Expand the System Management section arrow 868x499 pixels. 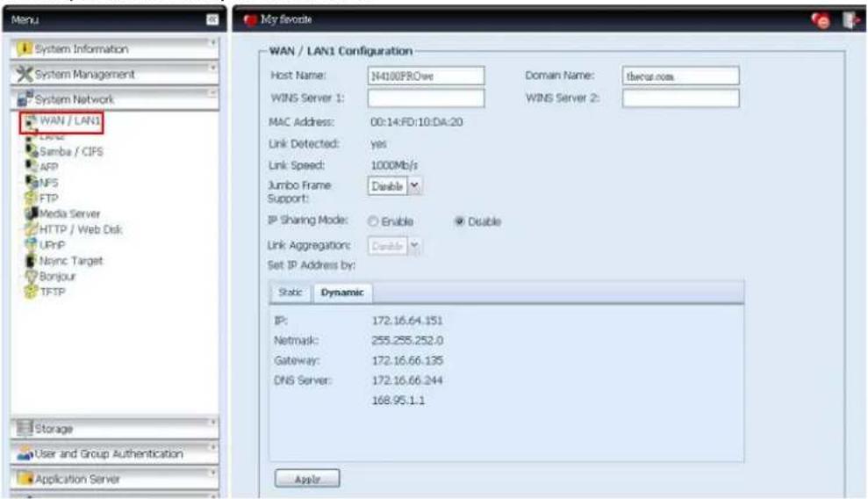coord(212,68)
